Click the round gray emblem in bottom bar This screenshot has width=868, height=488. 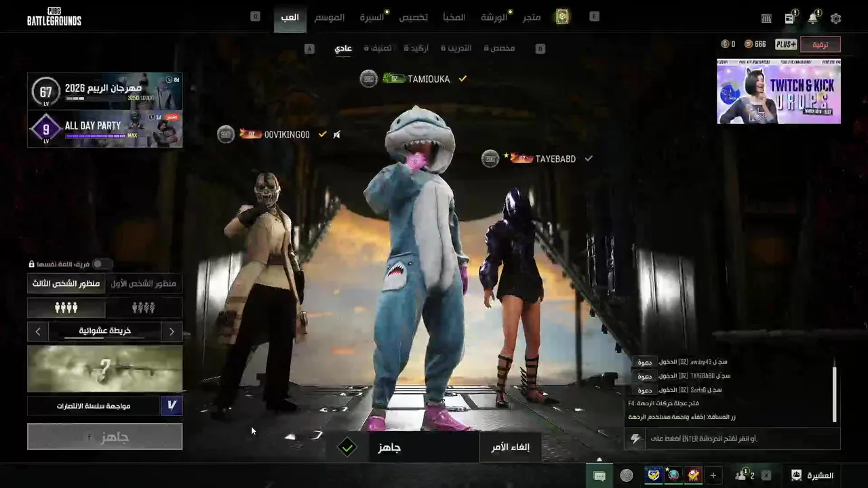[627, 476]
